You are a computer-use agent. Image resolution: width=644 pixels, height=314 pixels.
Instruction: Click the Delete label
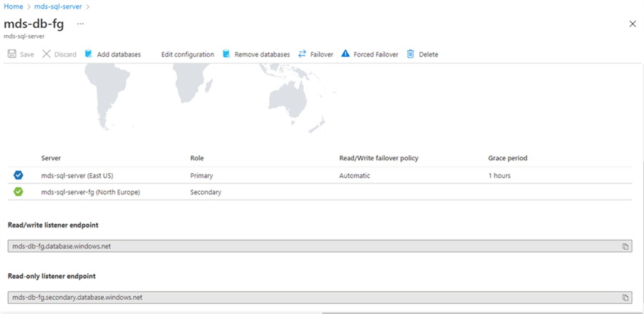(429, 54)
